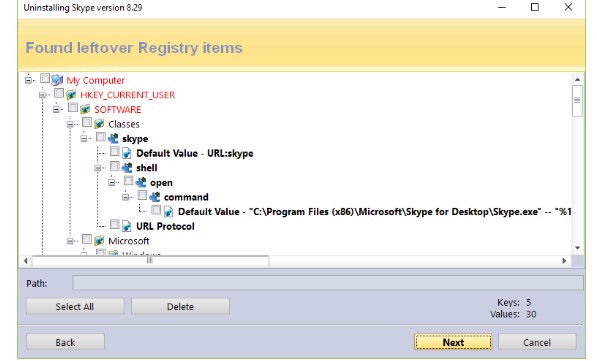Screen dimensions: 597x361
Task: Click the Select All button
Action: 75,307
